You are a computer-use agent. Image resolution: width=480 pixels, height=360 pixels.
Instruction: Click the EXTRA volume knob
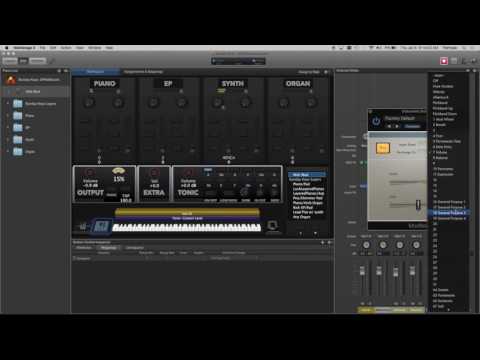coord(154,173)
